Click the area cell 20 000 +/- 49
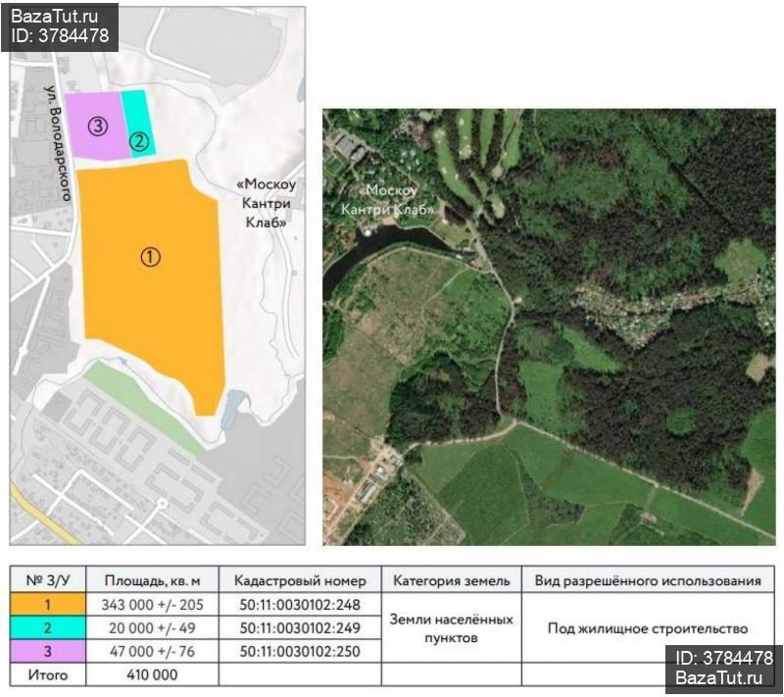The width and height of the screenshot is (784, 697). 151,628
